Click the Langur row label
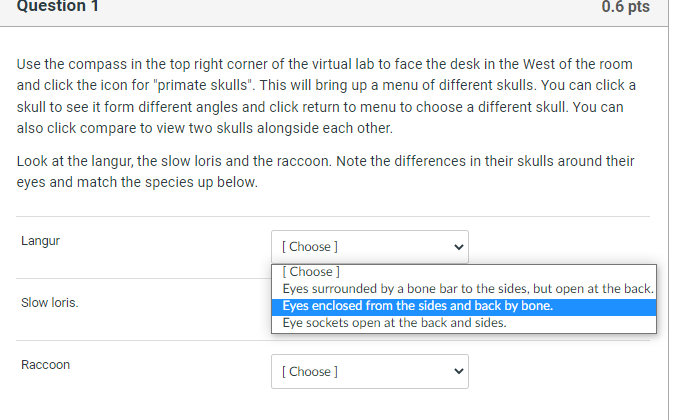 [40, 241]
